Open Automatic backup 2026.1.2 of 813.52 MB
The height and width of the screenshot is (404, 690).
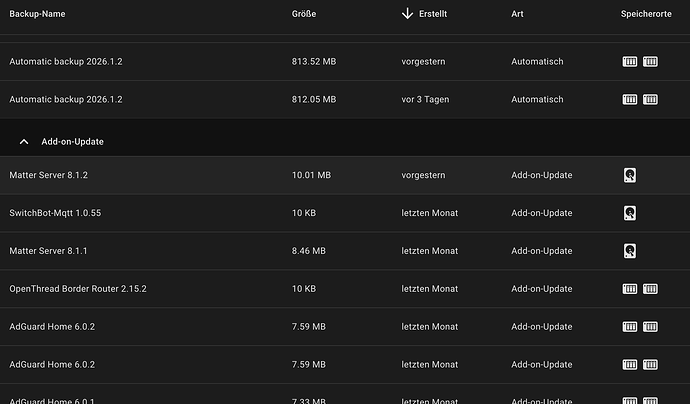[345, 62]
